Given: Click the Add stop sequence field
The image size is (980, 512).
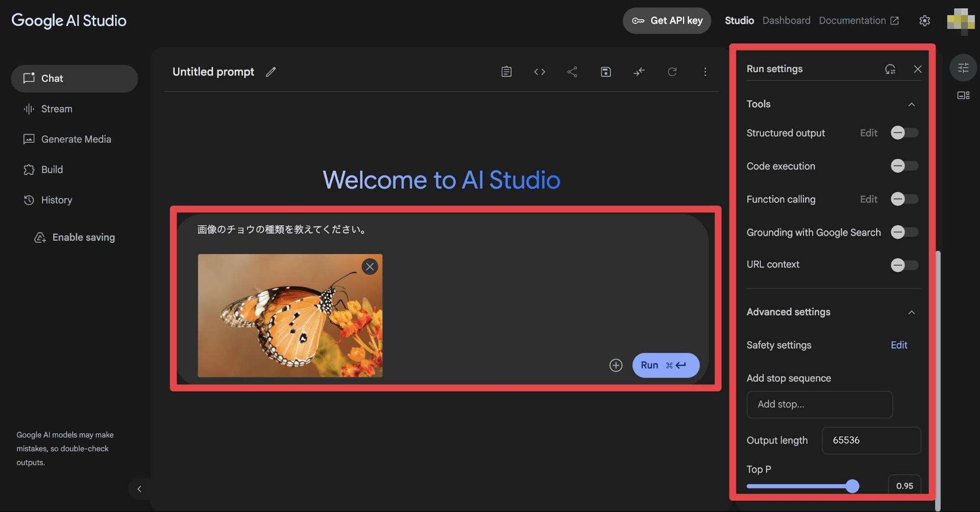Looking at the screenshot, I should coord(819,405).
